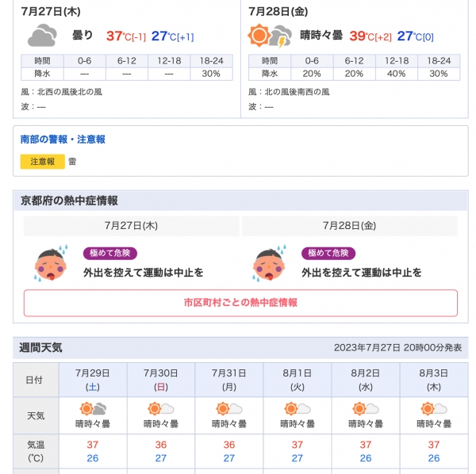This screenshot has width=476, height=474.
Task: Click the weather icon for 7月29日 (土)
Action: pyautogui.click(x=93, y=409)
